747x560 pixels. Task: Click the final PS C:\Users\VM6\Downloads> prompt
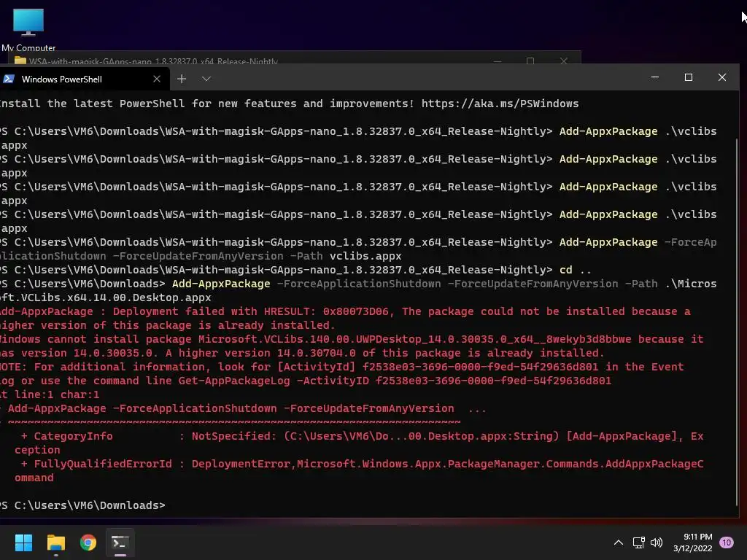coord(83,505)
